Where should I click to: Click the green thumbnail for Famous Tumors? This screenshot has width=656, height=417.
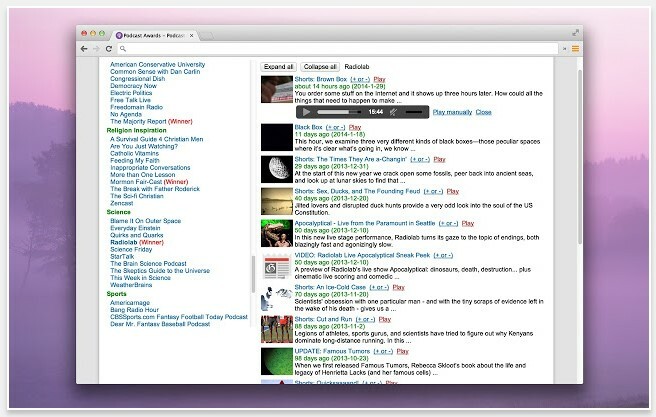[x=277, y=361]
